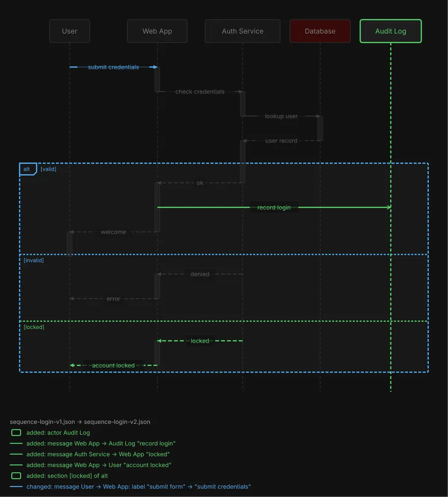
Task: Click the green "record login" message label
Action: coord(274,208)
